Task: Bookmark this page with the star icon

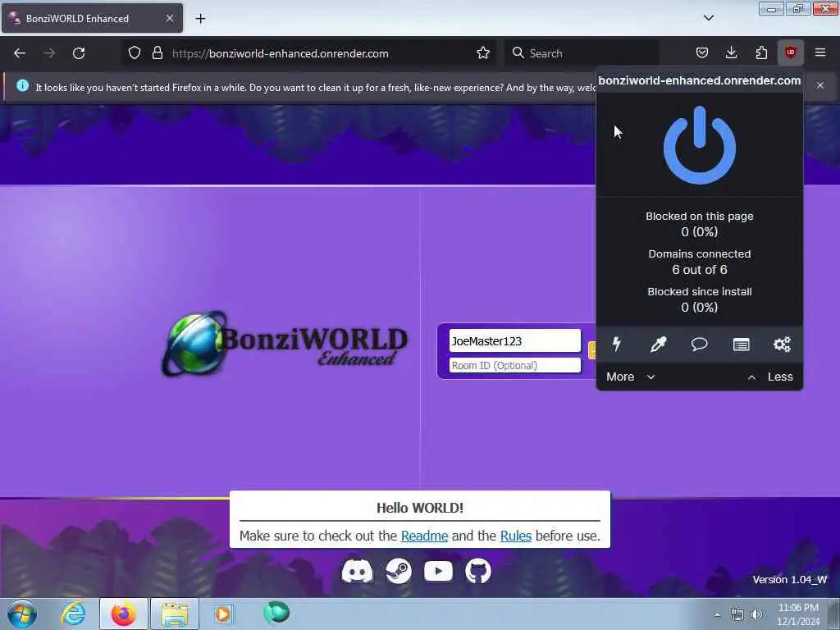Action: click(x=482, y=52)
